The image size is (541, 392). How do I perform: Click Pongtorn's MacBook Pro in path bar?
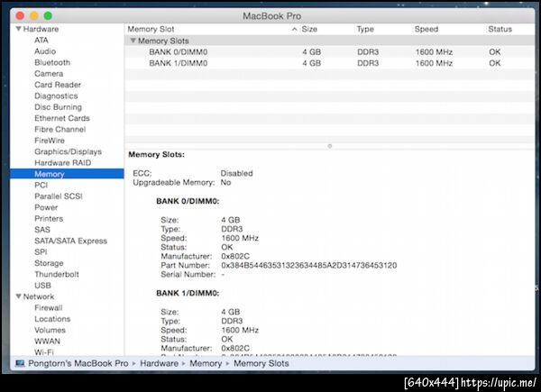click(78, 363)
